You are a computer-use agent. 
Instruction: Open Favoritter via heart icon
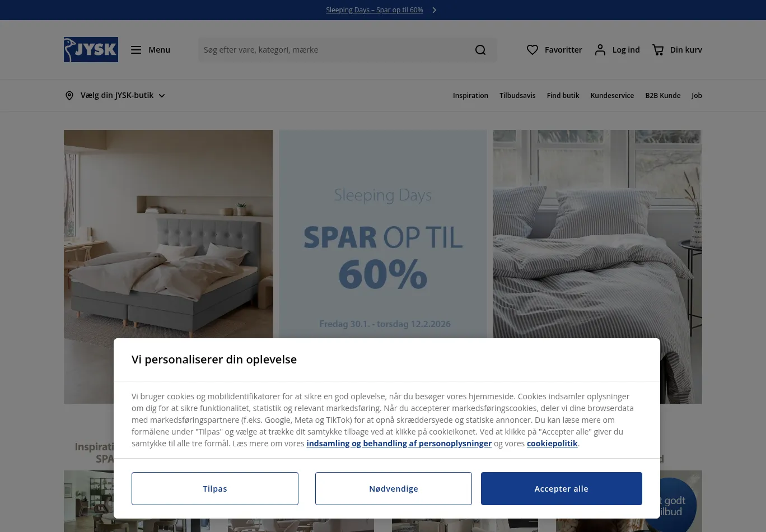533,50
